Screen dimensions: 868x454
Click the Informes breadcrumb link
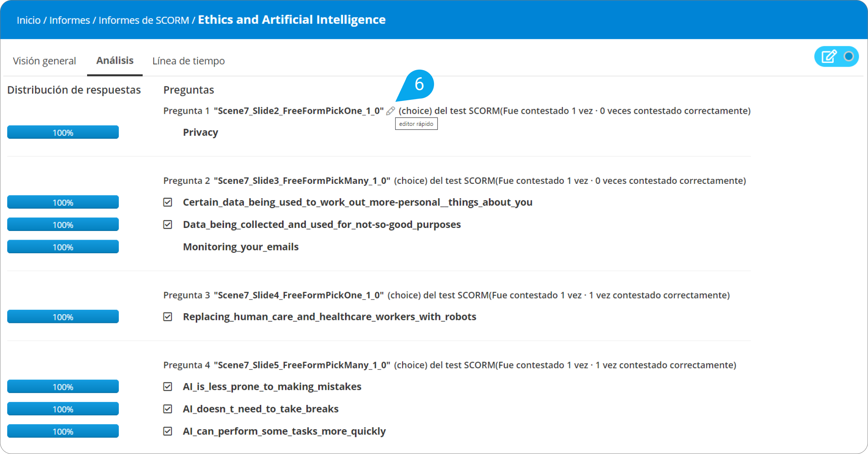(70, 20)
